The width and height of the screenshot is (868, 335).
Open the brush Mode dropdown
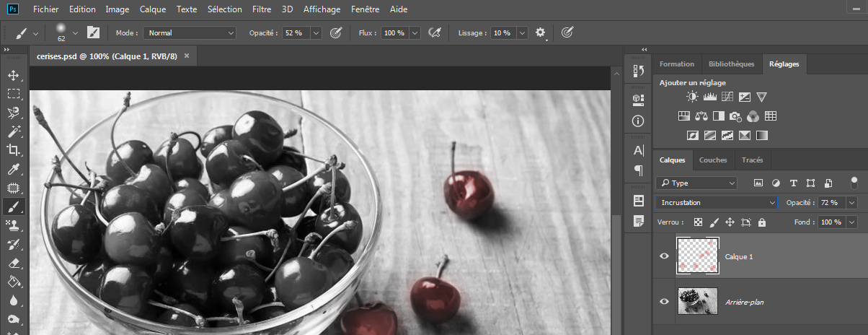click(x=190, y=32)
